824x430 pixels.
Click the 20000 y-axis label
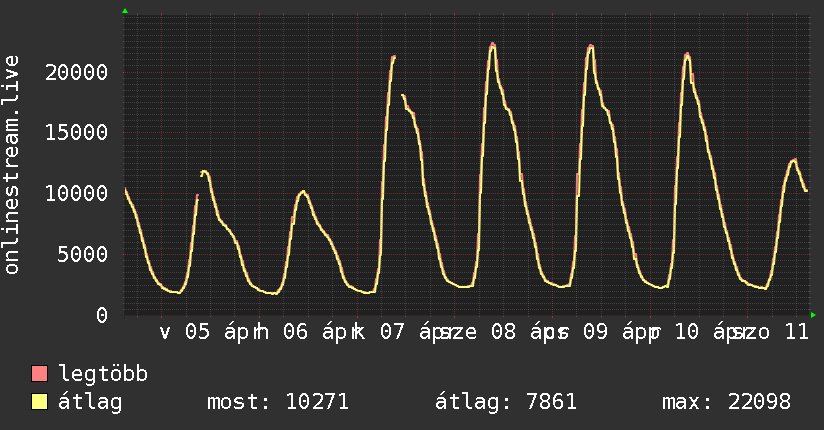coord(80,72)
